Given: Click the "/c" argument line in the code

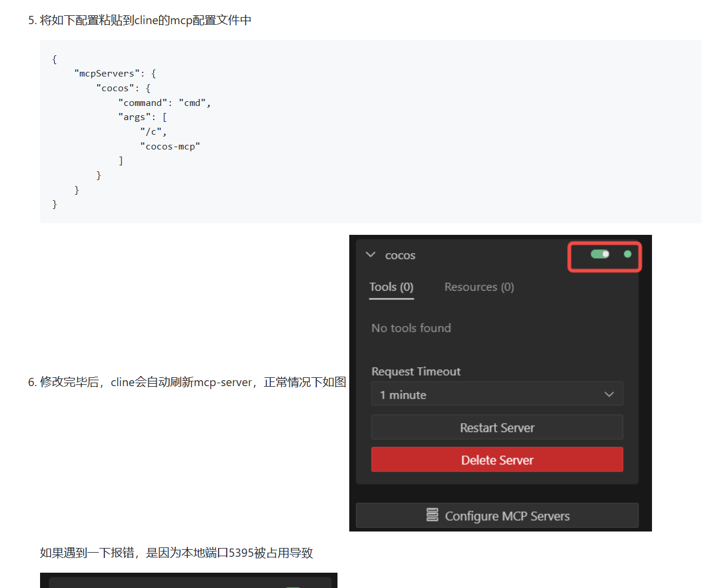Looking at the screenshot, I should [153, 132].
